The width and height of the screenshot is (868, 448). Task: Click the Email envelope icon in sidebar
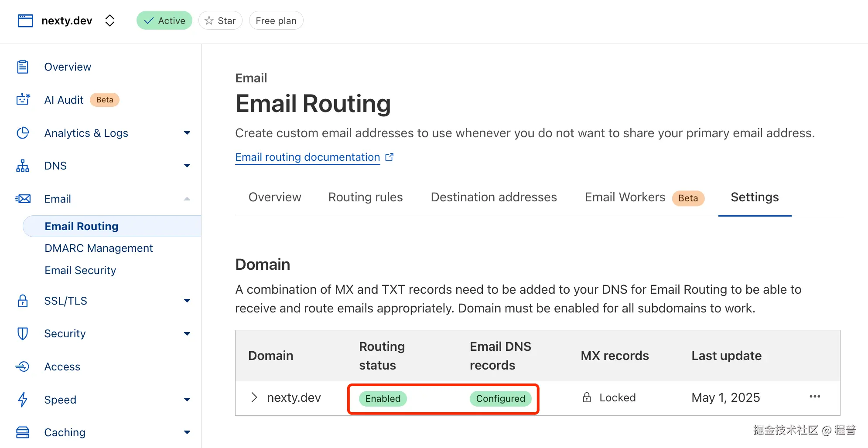(x=23, y=199)
